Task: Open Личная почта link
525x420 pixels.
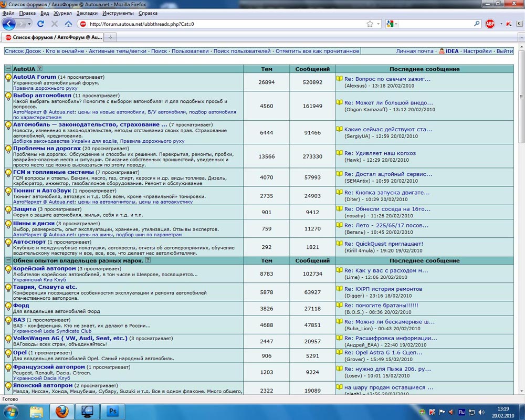Action: tap(415, 51)
